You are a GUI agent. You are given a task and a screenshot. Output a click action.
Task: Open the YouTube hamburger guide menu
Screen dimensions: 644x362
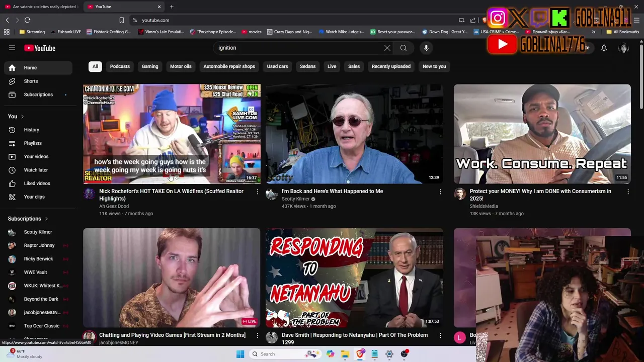tap(12, 48)
